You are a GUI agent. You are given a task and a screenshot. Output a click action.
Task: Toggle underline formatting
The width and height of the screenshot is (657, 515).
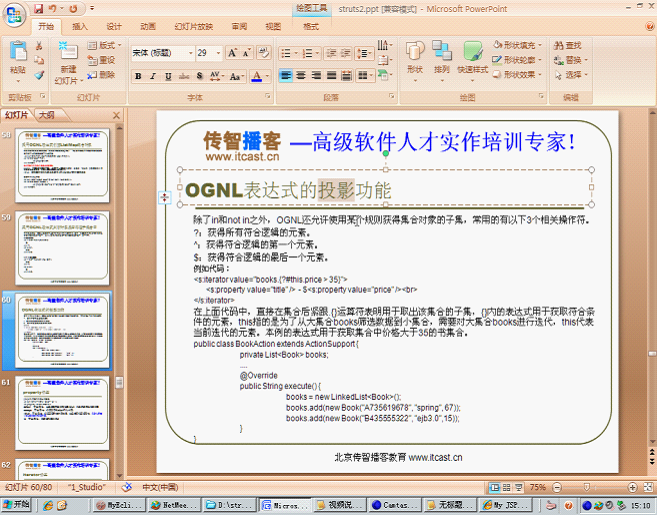coord(168,76)
